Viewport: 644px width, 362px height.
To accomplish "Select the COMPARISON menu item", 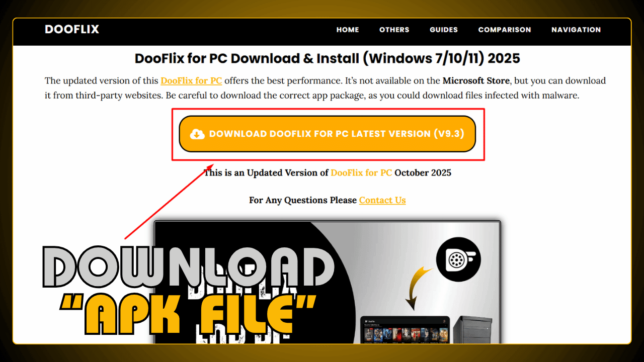I will pyautogui.click(x=505, y=30).
